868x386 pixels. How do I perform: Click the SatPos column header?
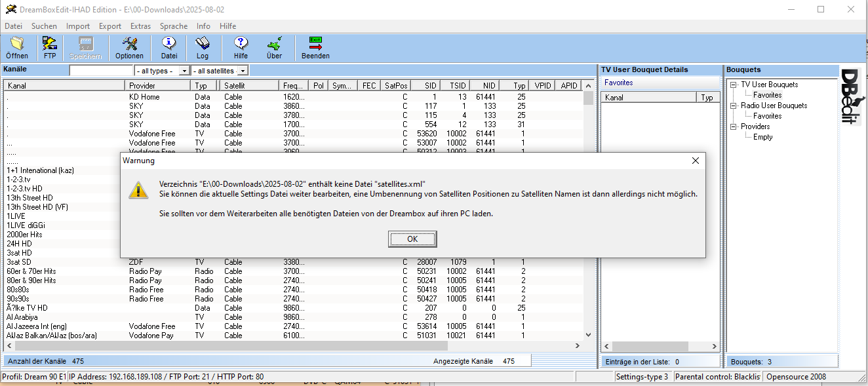[396, 86]
